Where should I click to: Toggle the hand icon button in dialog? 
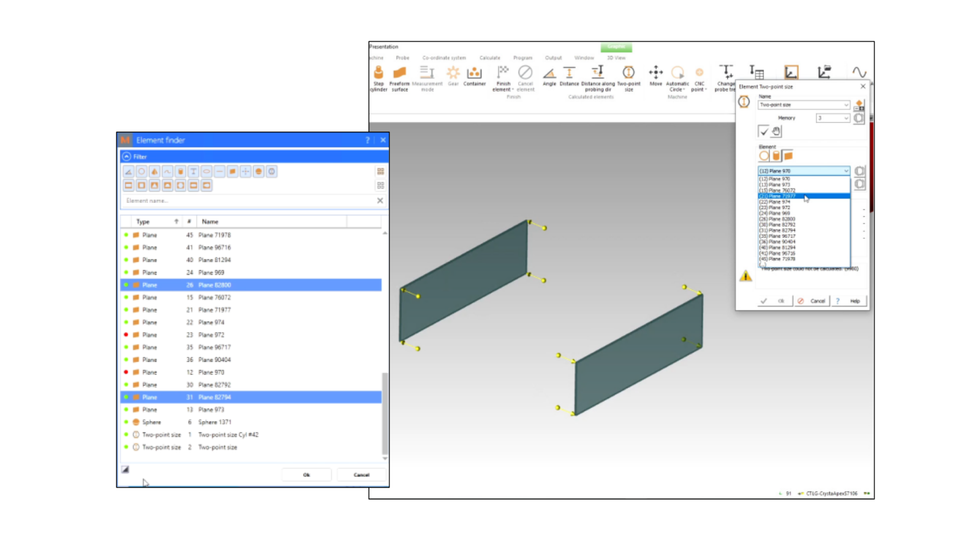776,131
